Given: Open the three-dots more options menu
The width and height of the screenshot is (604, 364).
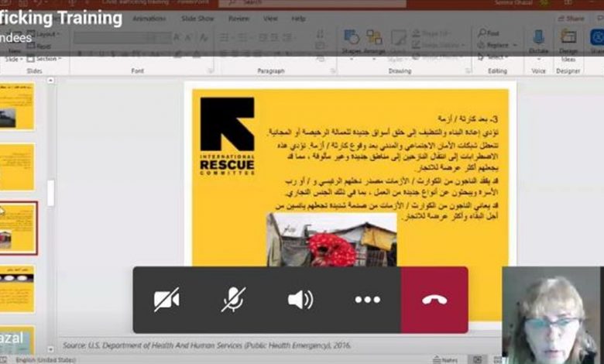Looking at the screenshot, I should click(368, 299).
